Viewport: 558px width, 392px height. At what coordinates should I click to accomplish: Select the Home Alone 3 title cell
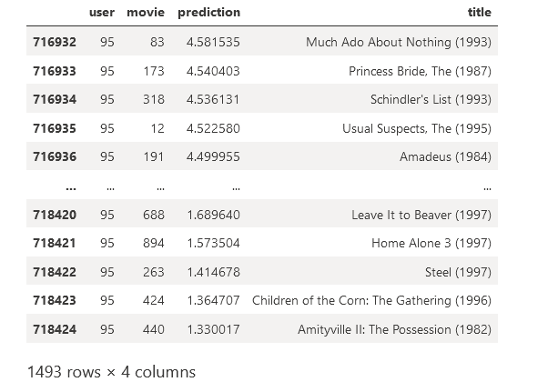[x=431, y=243]
